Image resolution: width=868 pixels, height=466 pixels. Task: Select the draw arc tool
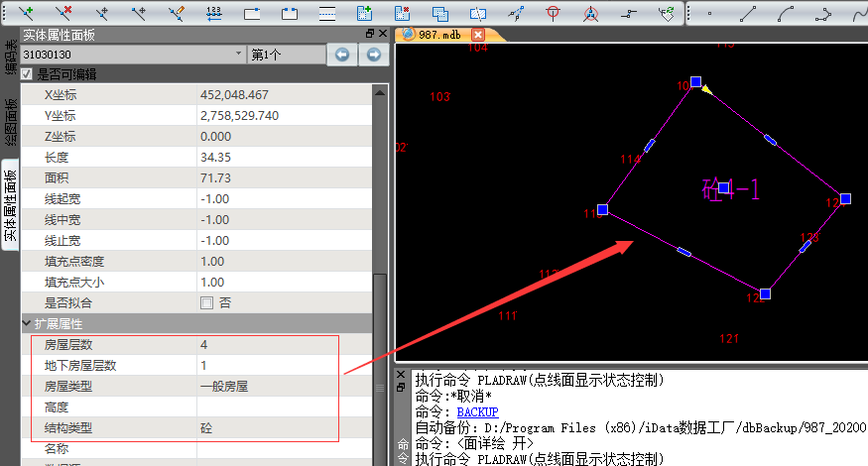(x=785, y=13)
